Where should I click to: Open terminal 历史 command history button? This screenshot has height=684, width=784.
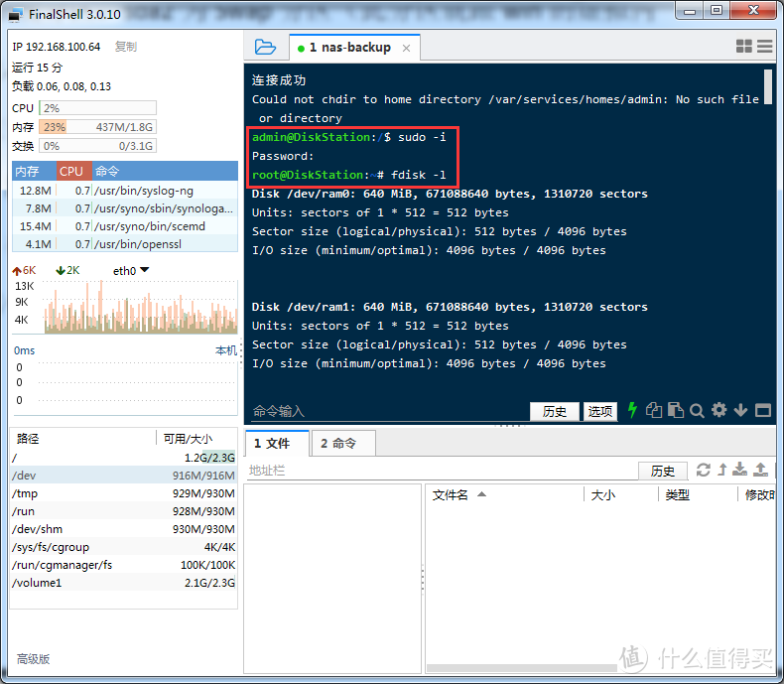pos(555,412)
